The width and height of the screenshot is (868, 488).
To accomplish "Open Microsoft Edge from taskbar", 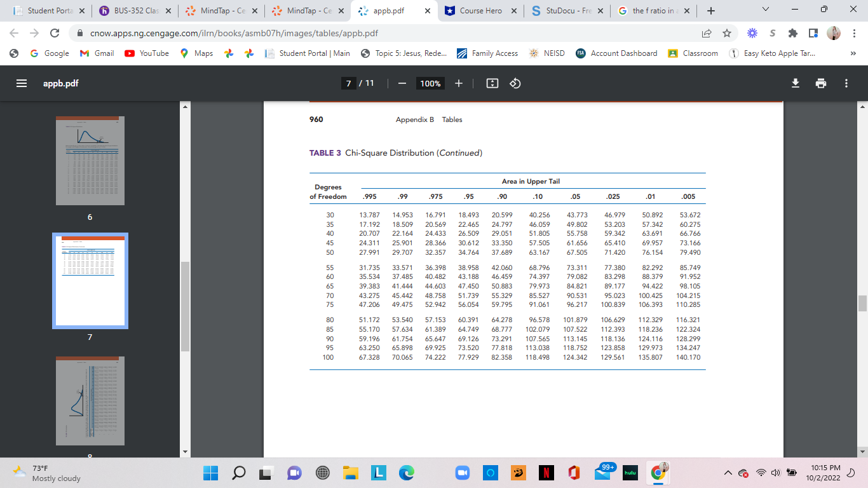I will coord(407,473).
